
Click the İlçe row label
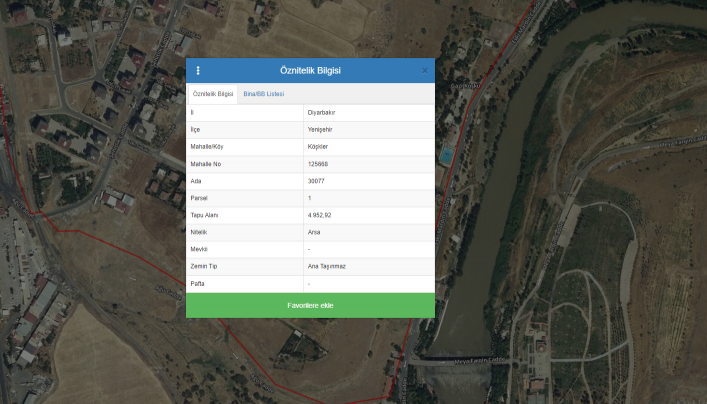[x=196, y=130]
